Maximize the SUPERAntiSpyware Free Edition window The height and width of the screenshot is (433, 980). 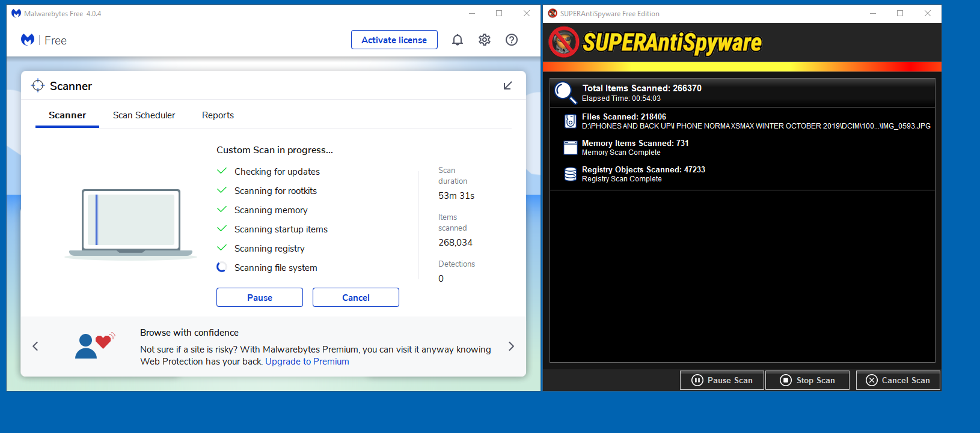(900, 13)
